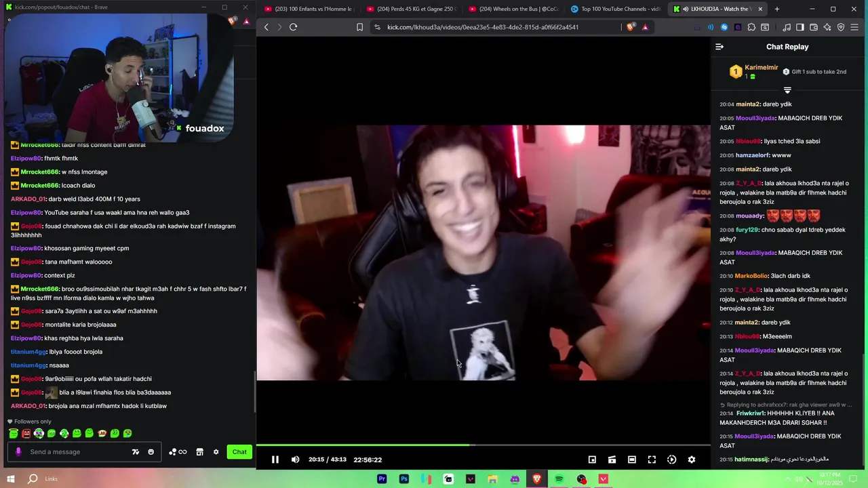
Task: Mute the LKHOUD3A tab via speaker icon
Action: 686,9
